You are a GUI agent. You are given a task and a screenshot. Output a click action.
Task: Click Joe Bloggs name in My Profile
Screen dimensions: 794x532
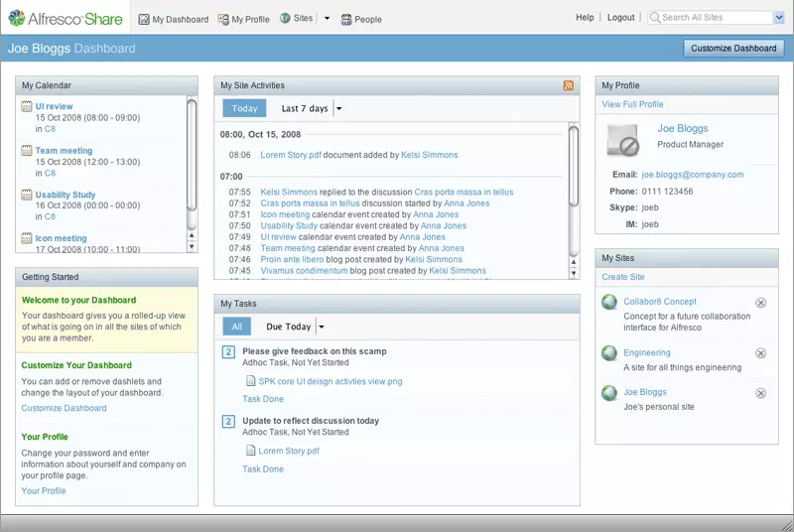tap(683, 129)
